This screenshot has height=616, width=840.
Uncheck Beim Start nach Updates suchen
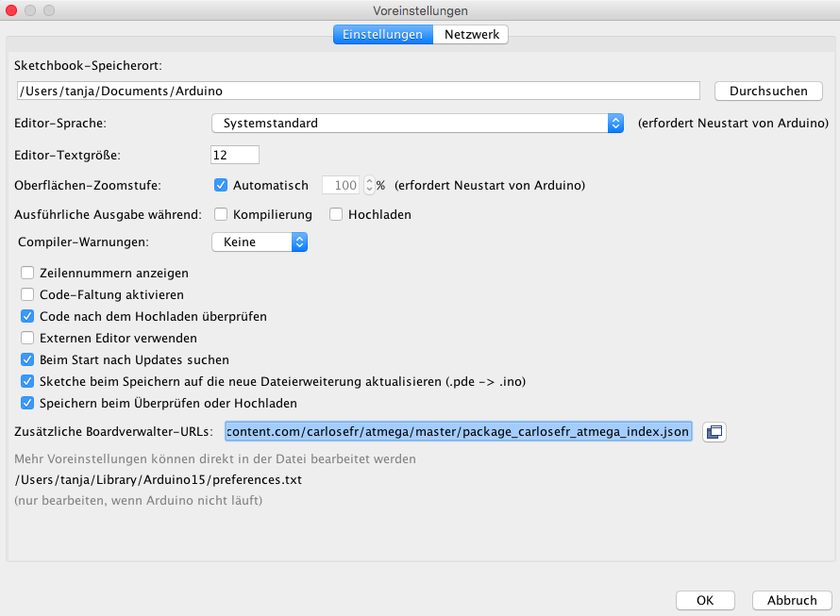pyautogui.click(x=27, y=360)
